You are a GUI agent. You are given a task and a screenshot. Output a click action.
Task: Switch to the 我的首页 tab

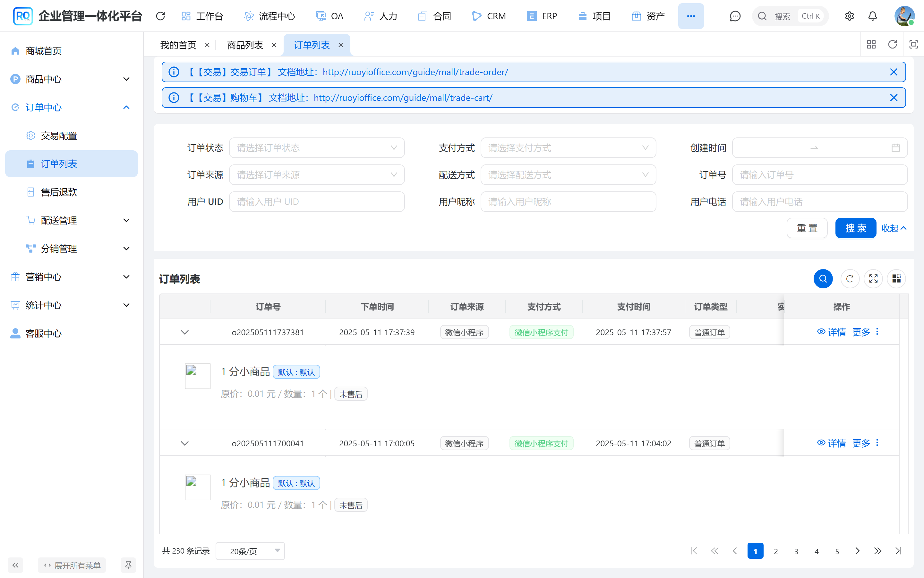pyautogui.click(x=178, y=45)
